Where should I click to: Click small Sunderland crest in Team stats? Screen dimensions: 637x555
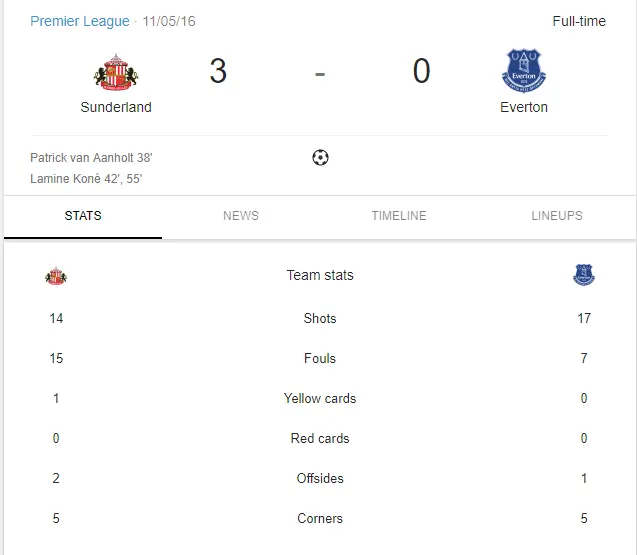click(x=56, y=276)
